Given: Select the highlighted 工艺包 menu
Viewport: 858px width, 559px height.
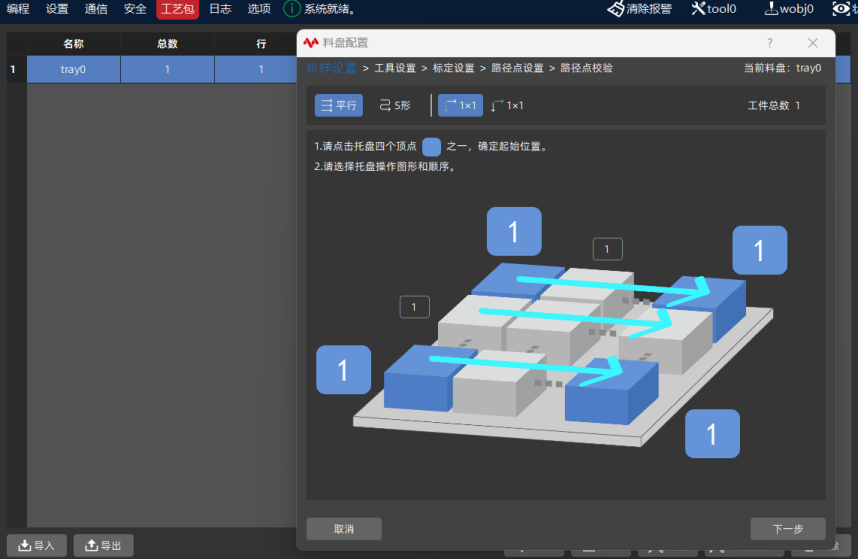Looking at the screenshot, I should 177,9.
